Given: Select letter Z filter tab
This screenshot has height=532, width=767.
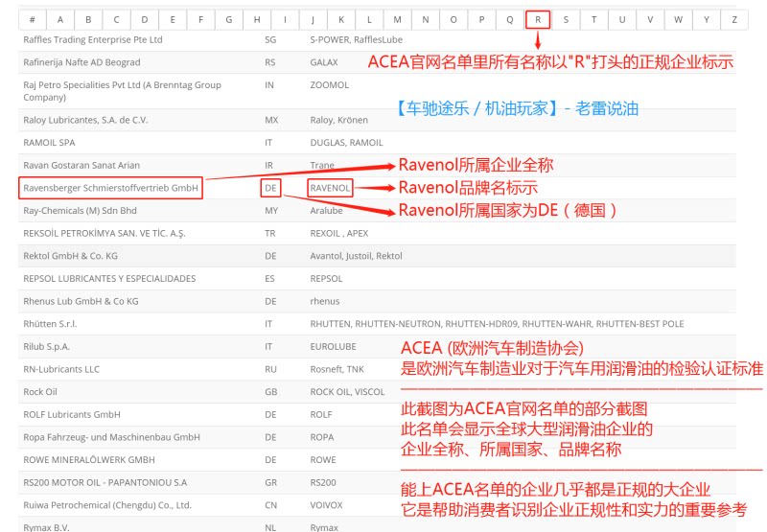Looking at the screenshot, I should point(734,19).
